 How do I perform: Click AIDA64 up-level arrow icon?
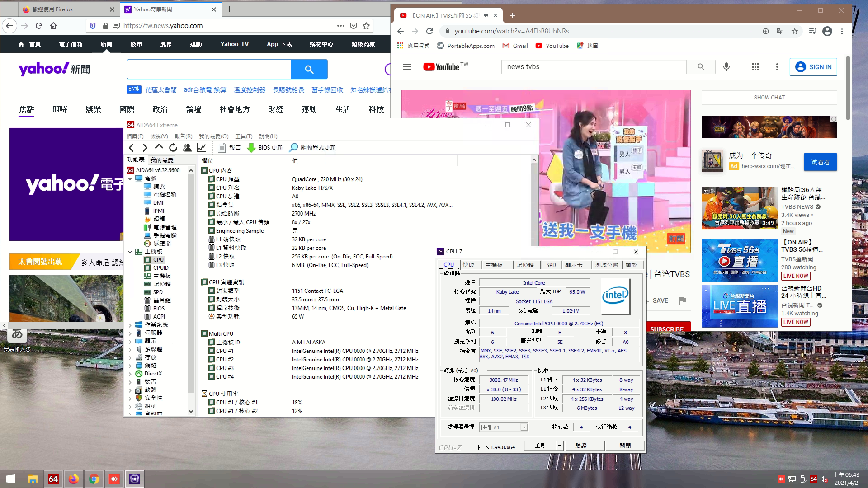(159, 147)
